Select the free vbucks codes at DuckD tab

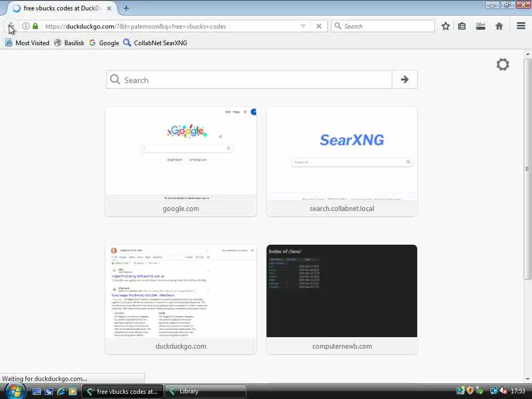tap(61, 8)
